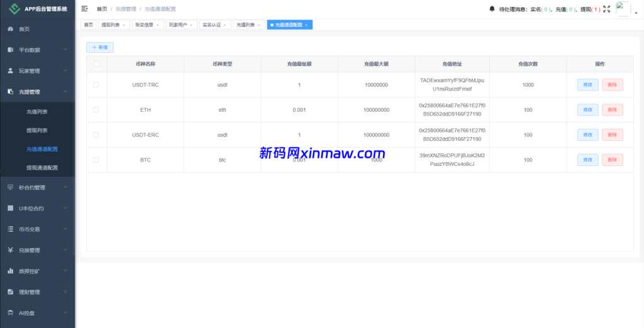Click 修改 for the BTC row
The width and height of the screenshot is (644, 328).
(x=588, y=160)
